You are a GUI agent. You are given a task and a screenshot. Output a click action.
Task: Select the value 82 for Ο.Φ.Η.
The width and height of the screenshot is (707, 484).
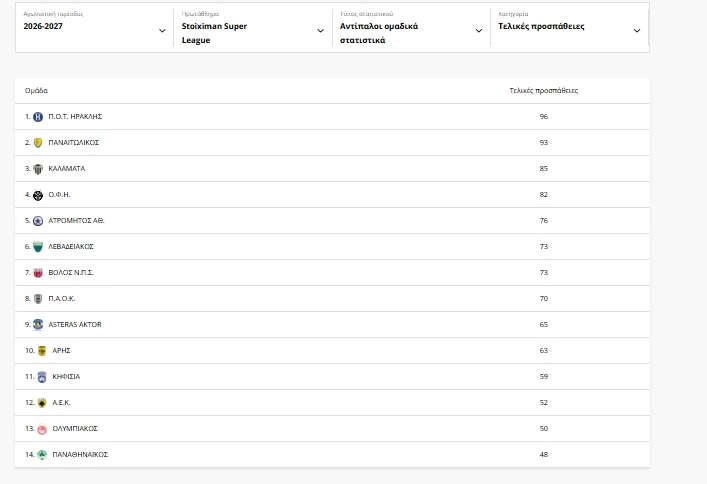(x=544, y=194)
